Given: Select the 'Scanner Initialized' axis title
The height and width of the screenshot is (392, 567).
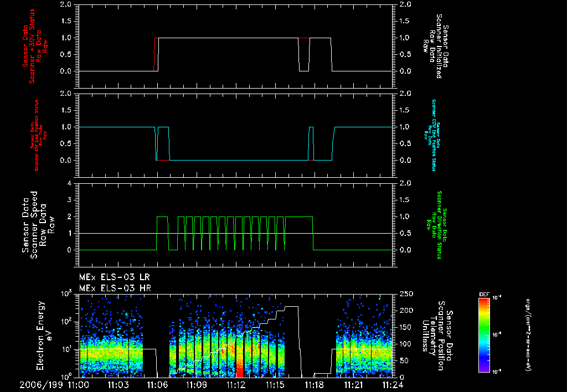Looking at the screenshot, I should point(436,46).
